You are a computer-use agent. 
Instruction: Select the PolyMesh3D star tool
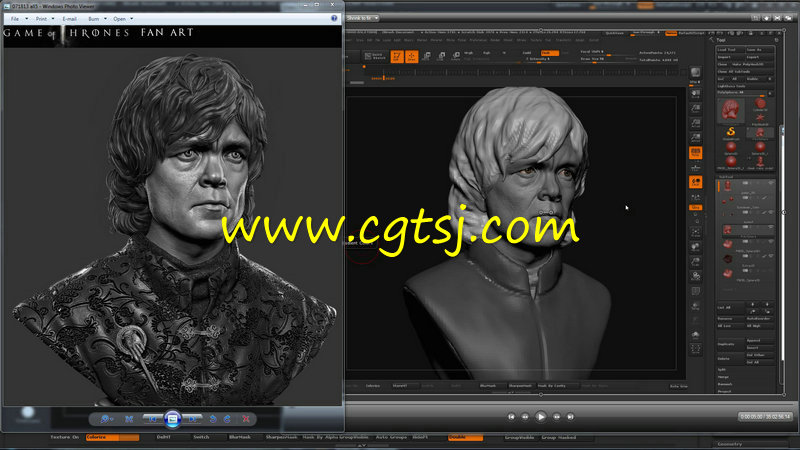(x=760, y=118)
